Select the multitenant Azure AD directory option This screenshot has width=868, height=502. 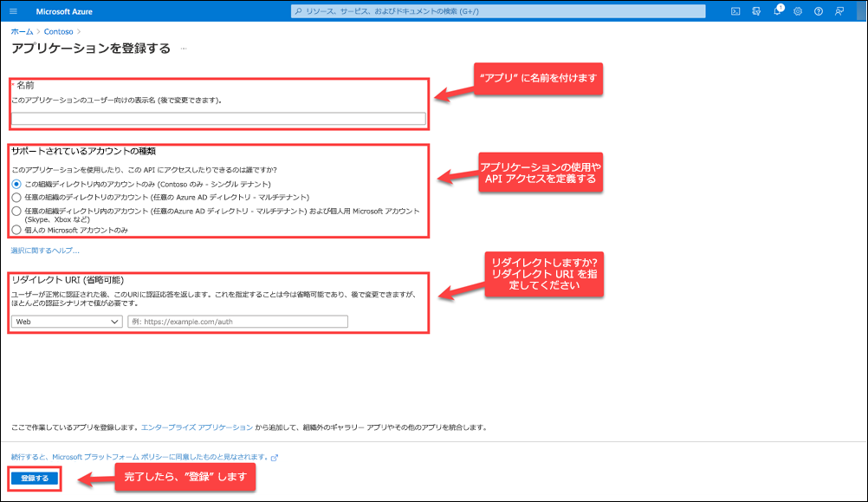16,198
